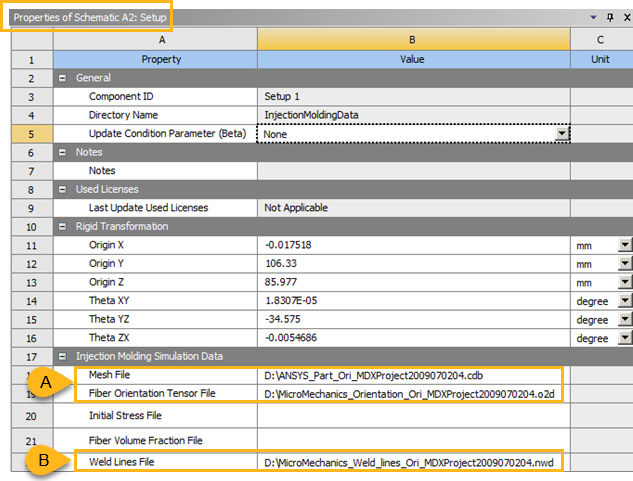Collapse the Used Licenses section

coord(63,189)
